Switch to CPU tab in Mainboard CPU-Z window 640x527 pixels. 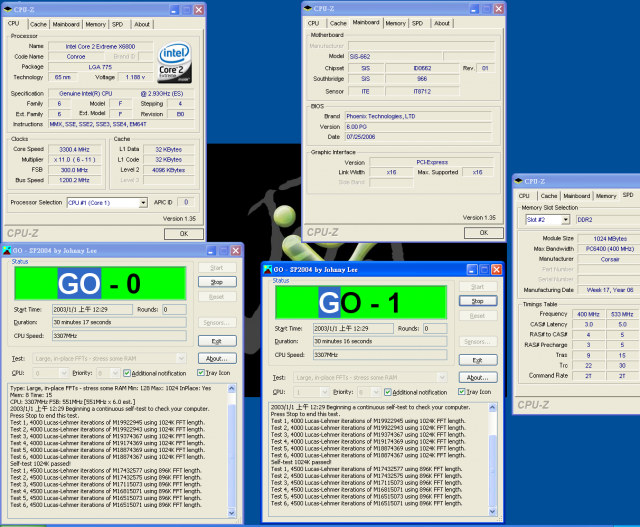point(313,23)
